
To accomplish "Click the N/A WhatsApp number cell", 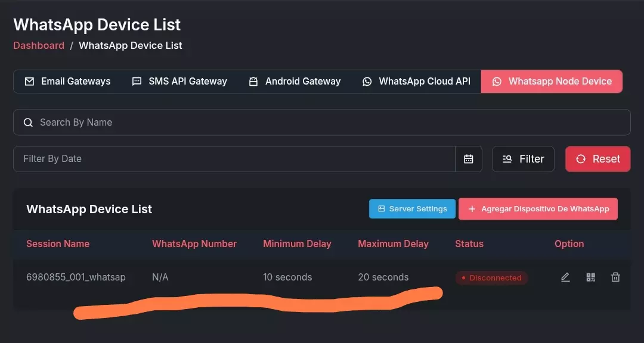I will (160, 277).
